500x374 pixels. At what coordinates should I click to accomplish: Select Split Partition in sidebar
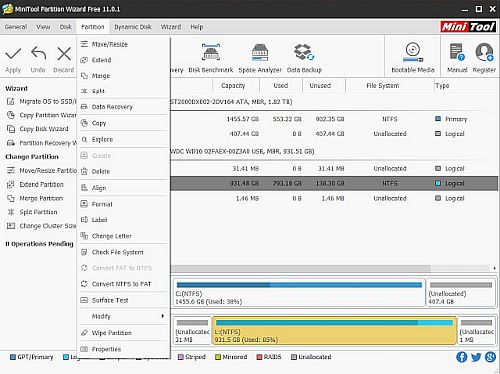tap(32, 212)
